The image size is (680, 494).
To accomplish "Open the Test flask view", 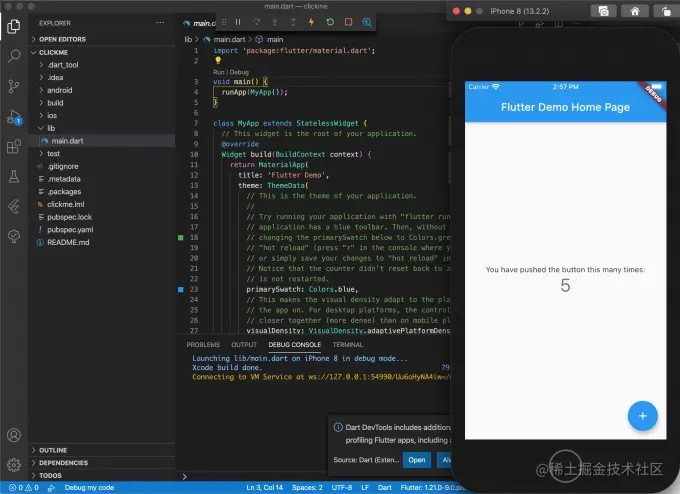I will pyautogui.click(x=13, y=177).
